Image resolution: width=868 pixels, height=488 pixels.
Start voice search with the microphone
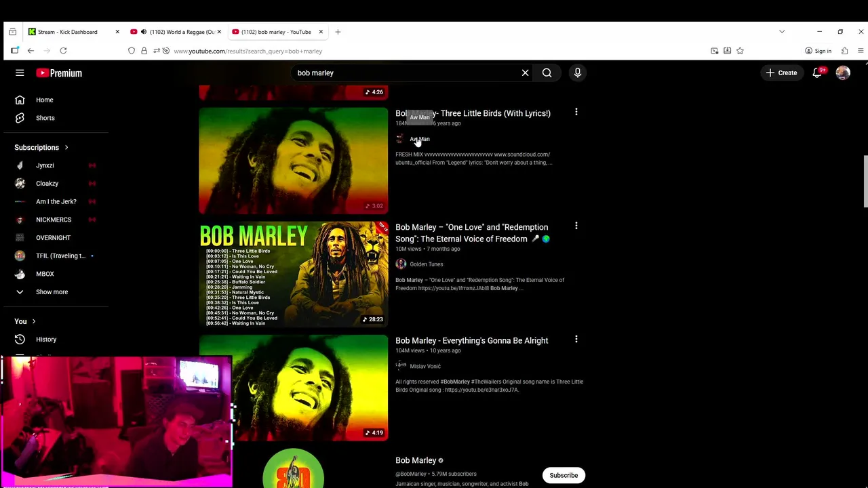pos(577,73)
